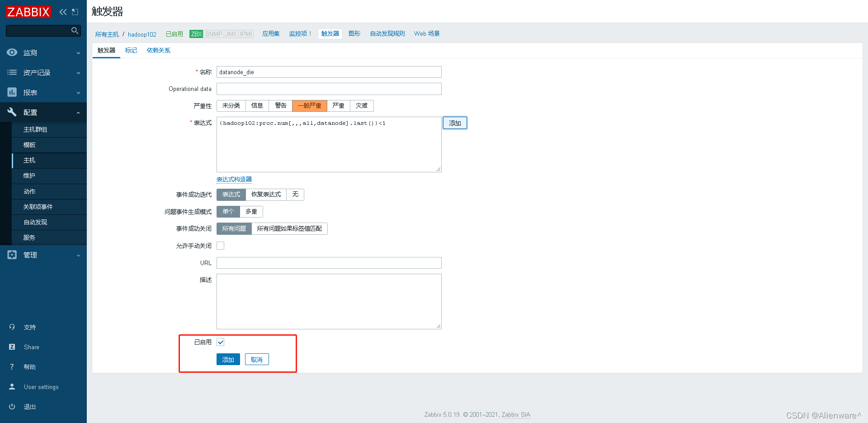This screenshot has height=423, width=868.
Task: Click the question mark 帮助 icon
Action: click(12, 367)
